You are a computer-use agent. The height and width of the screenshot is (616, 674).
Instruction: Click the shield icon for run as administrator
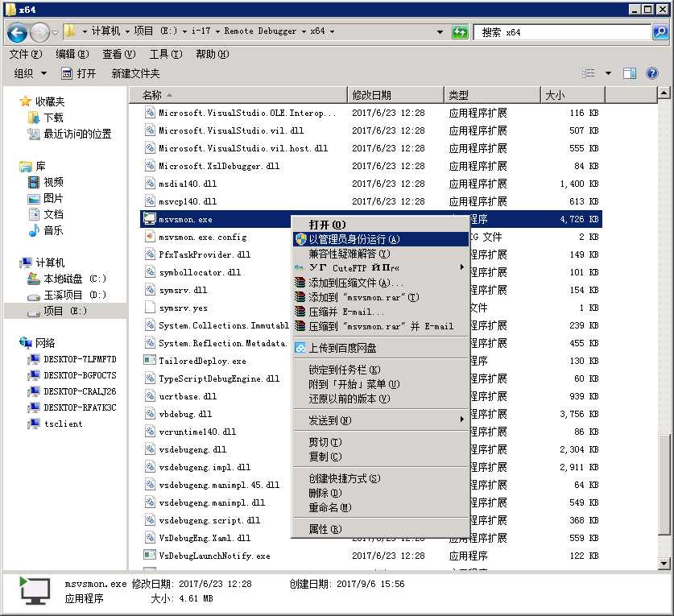pyautogui.click(x=301, y=239)
